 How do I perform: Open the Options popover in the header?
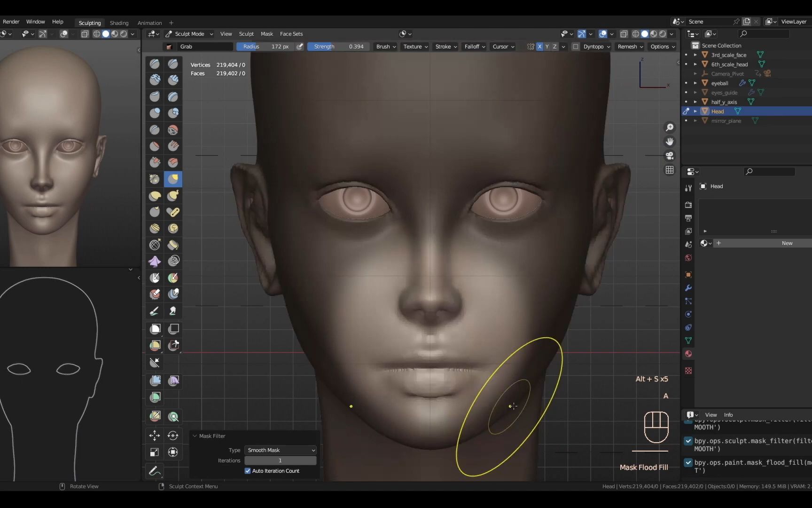(x=662, y=47)
